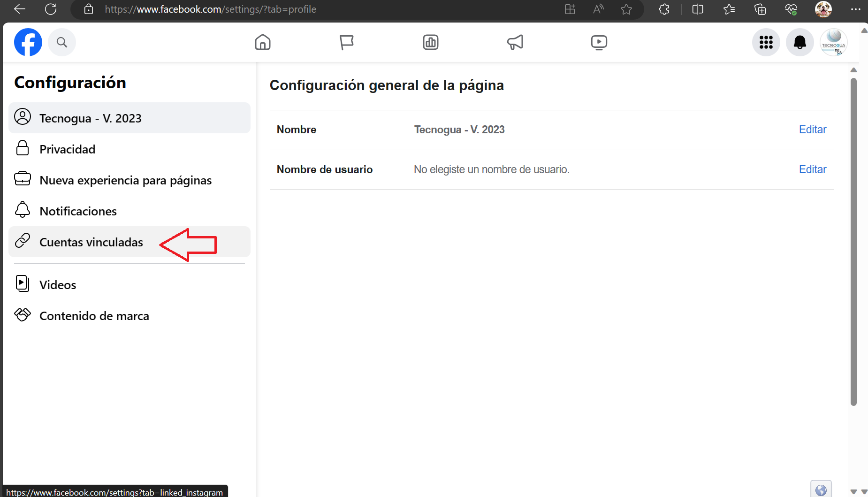Viewport: 868px width, 497px height.
Task: Open the Pages flag icon
Action: click(x=346, y=42)
